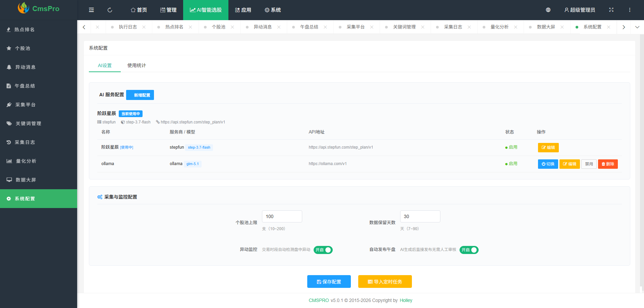Click the CmsPro logo
Screen dimensions: 644x308
(x=38, y=8)
